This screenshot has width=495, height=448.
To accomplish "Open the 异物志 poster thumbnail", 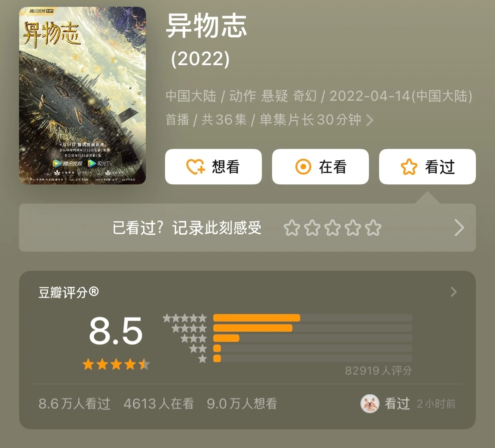I will (82, 96).
